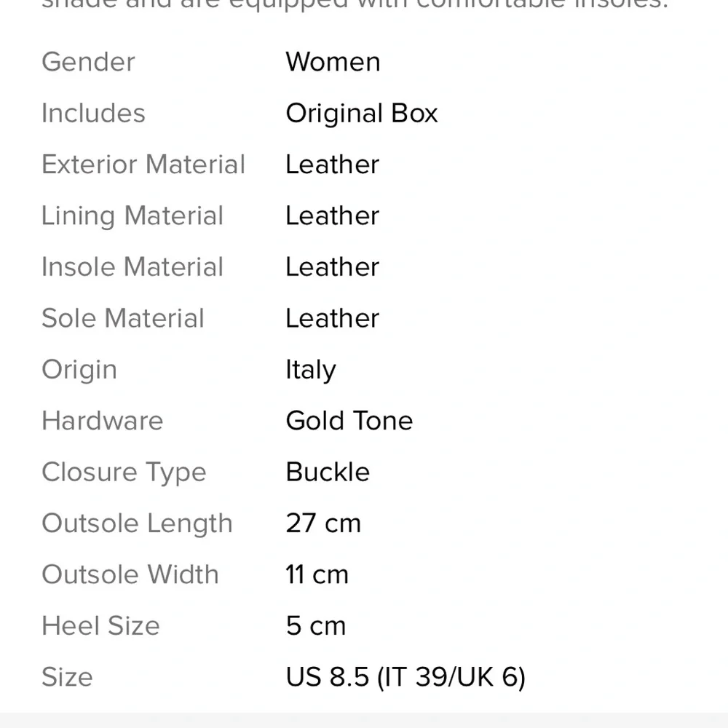Image resolution: width=728 pixels, height=728 pixels.
Task: Click the Heel Size label
Action: click(x=100, y=625)
